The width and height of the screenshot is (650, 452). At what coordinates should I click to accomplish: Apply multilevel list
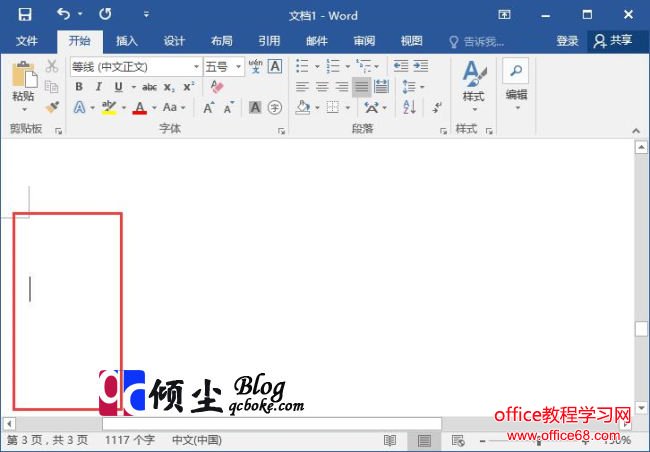click(x=364, y=66)
